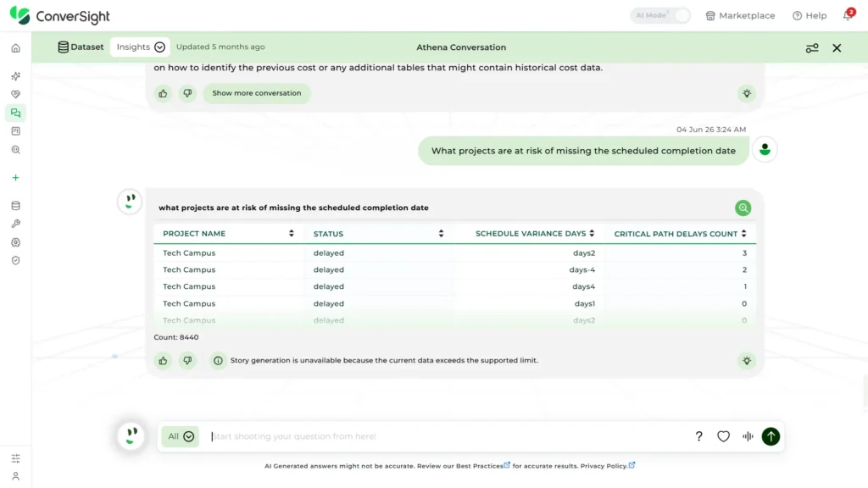Click the Count: 8440 label
Screen dimensions: 868x488
(x=176, y=337)
